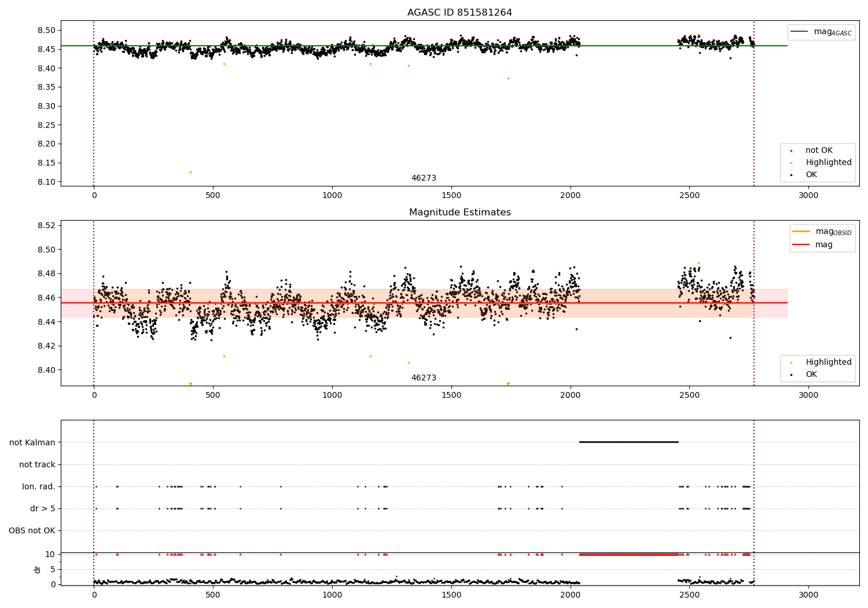The height and width of the screenshot is (608, 868).
Task: Click the rotated "dr" axis label at bottom left
Action: coord(38,569)
